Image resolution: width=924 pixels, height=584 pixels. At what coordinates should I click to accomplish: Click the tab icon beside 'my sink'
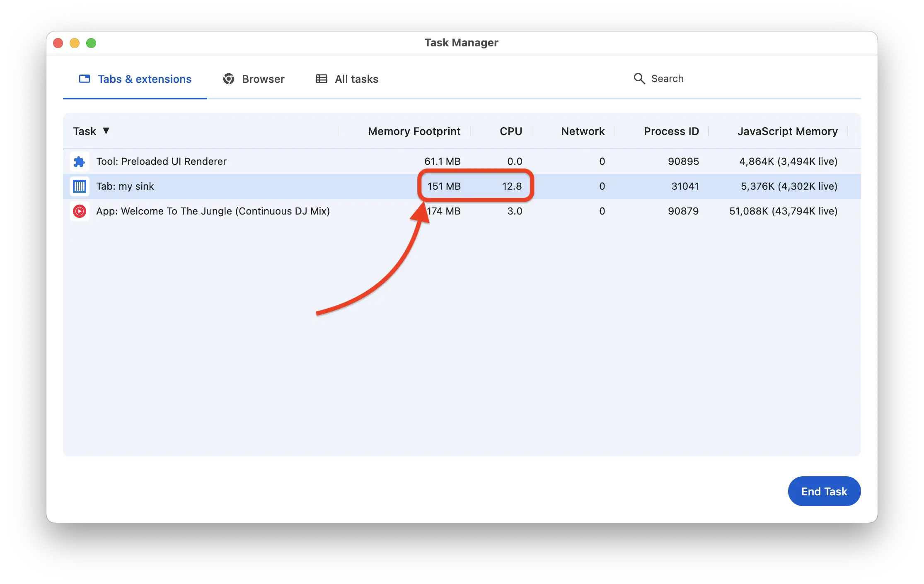click(x=79, y=186)
